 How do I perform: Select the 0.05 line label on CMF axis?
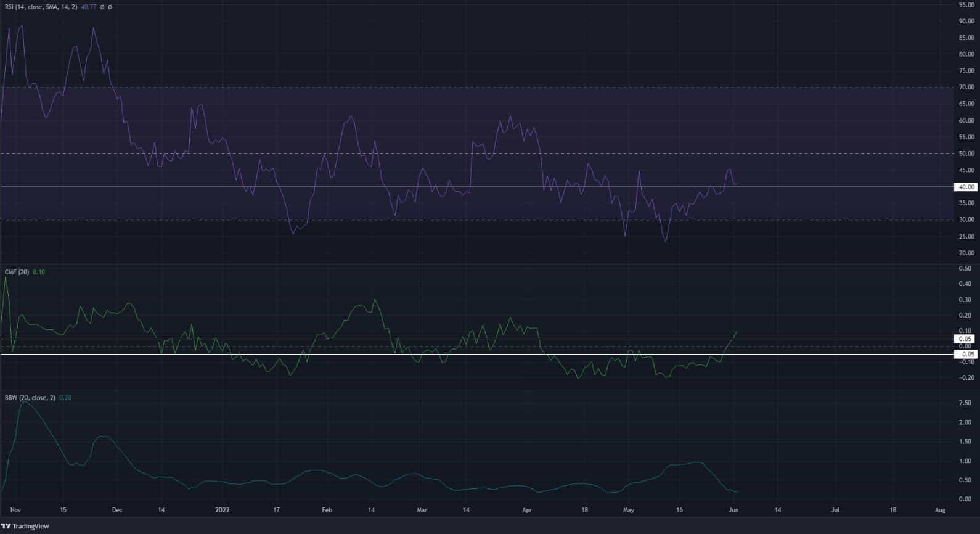click(965, 339)
